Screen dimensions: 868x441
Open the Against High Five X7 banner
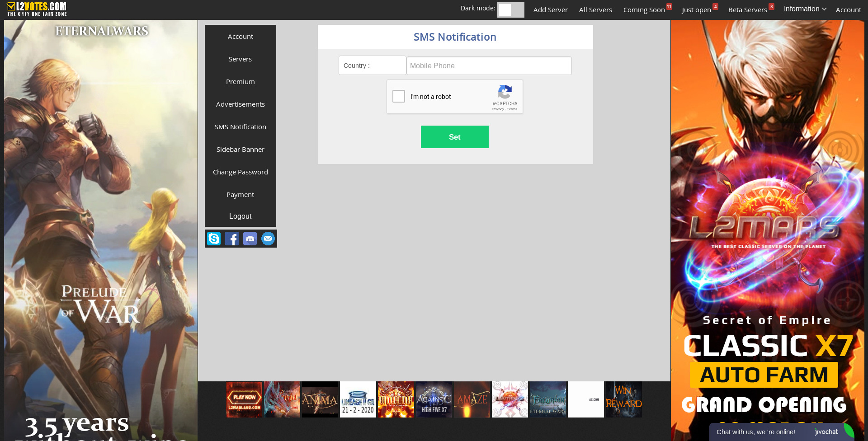[434, 399]
